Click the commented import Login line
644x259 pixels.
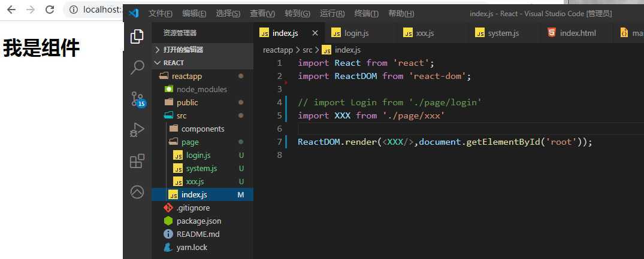[389, 102]
